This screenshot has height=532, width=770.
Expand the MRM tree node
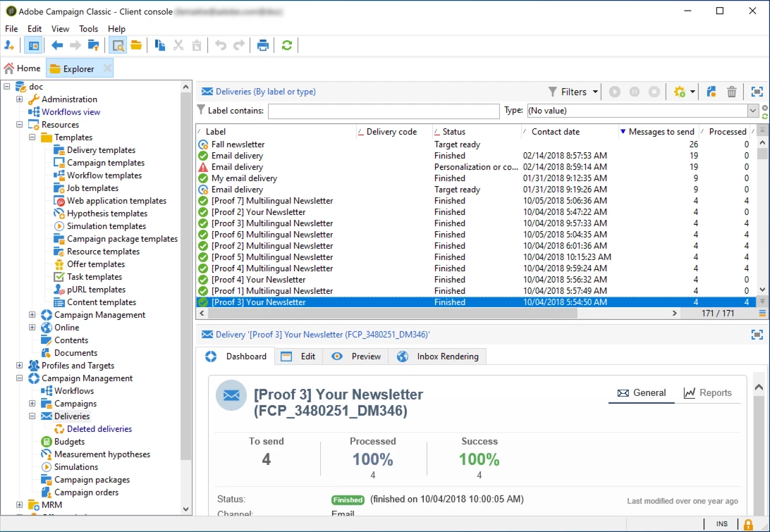20,505
